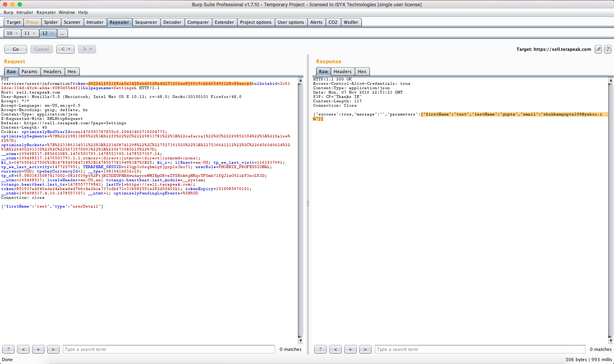Viewport: 614px width, 364px height.
Task: Close Repeater tab 10
Action: point(16,33)
